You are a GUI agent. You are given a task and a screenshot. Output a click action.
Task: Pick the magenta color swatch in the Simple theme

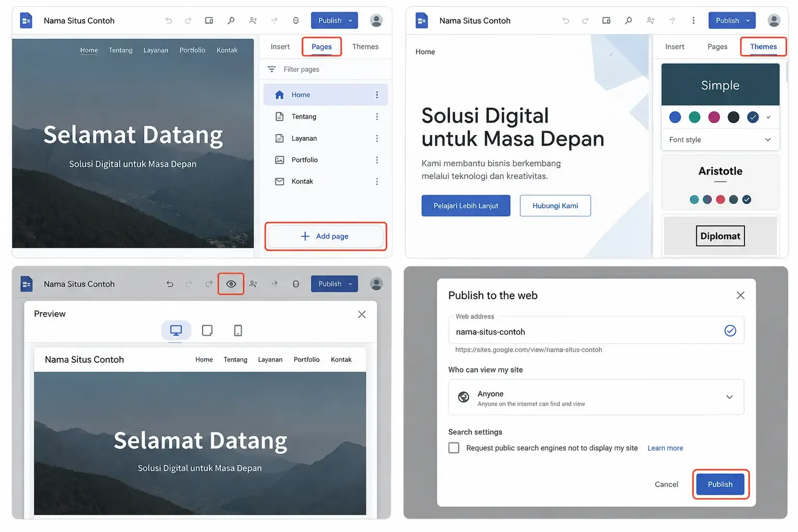click(714, 117)
